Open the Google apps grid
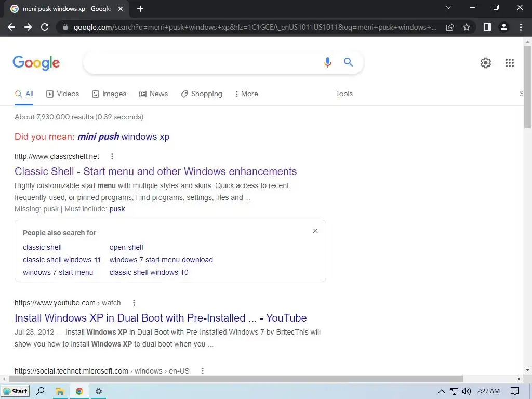Viewport: 532px width, 399px height. tap(509, 63)
